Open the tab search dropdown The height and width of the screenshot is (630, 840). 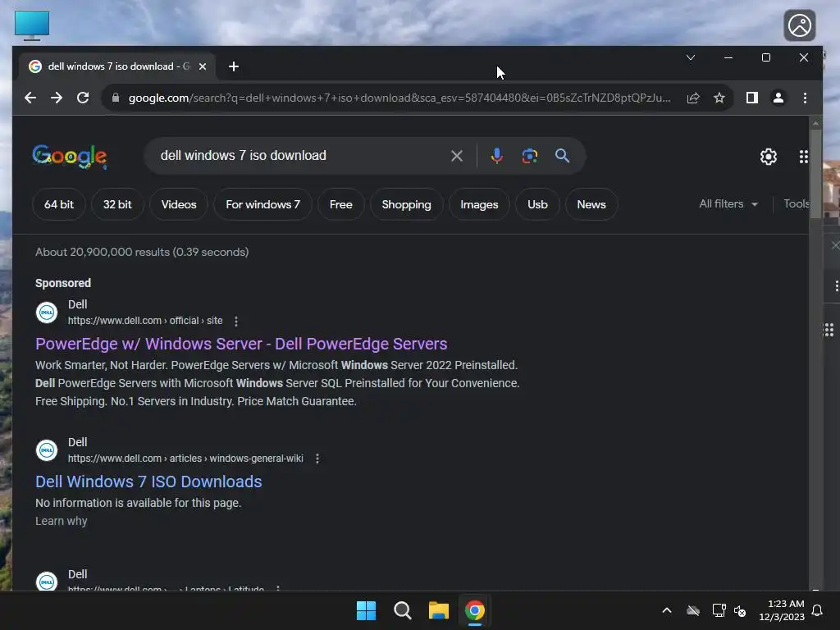click(x=691, y=57)
